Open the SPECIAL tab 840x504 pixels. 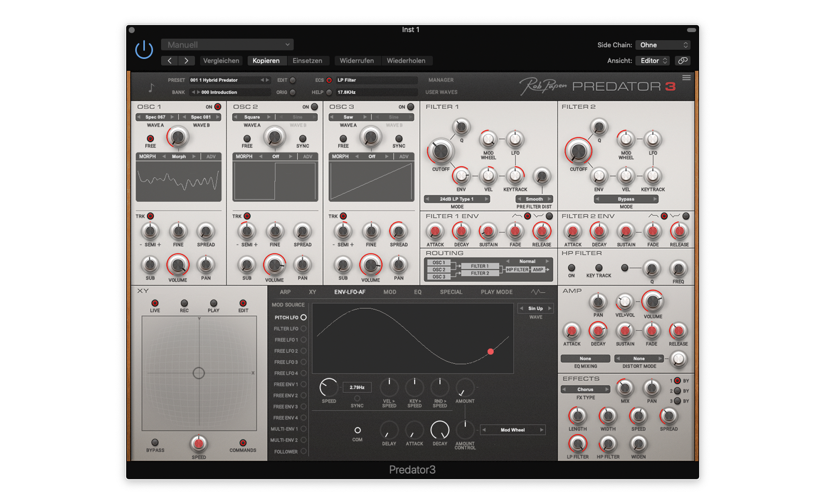(x=451, y=292)
